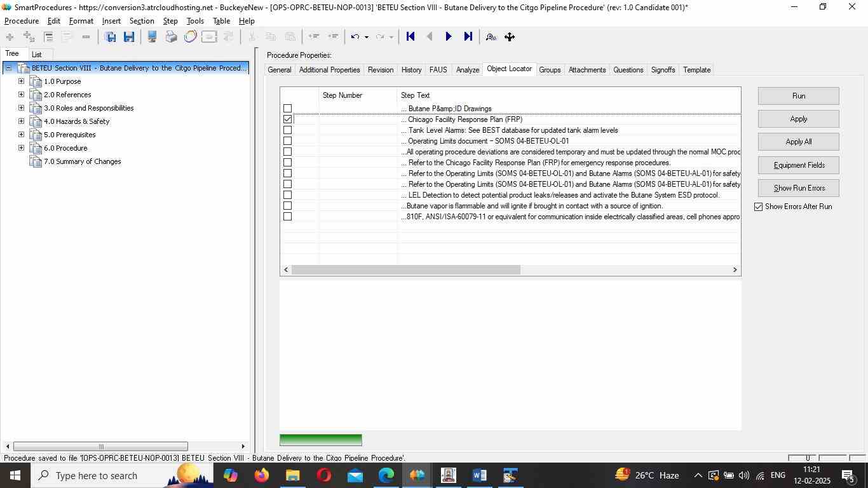Screen dimensions: 868x488
Task: Expand the 5.0 Prerequisites node
Action: [21, 135]
